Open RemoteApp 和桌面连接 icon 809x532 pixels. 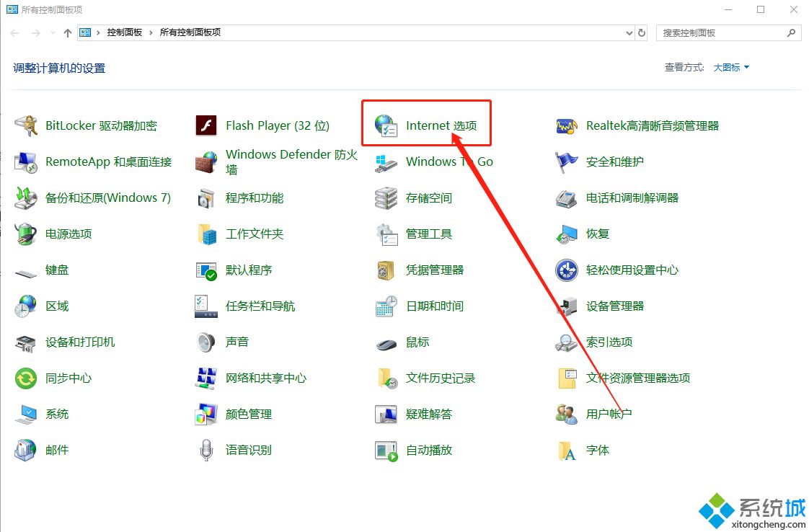[x=26, y=162]
